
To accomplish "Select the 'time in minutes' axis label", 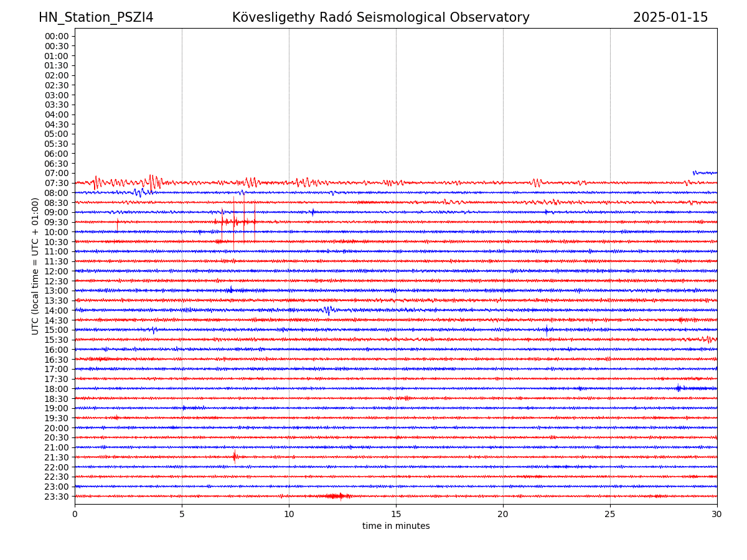I will click(x=396, y=526).
